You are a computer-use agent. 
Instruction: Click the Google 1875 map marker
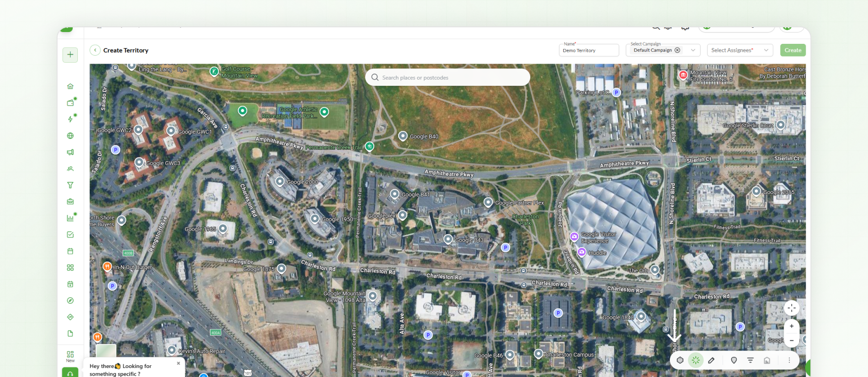(x=282, y=269)
